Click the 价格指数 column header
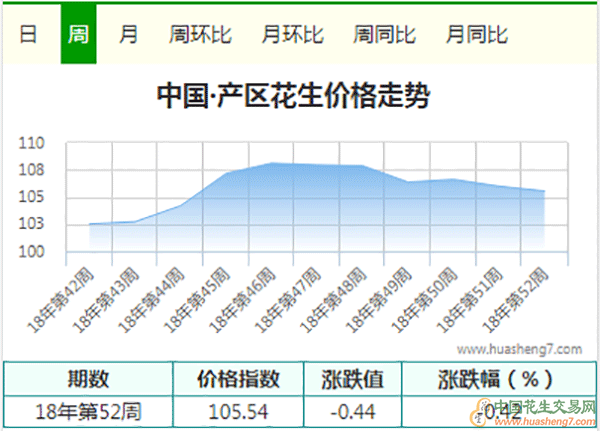 coord(239,379)
